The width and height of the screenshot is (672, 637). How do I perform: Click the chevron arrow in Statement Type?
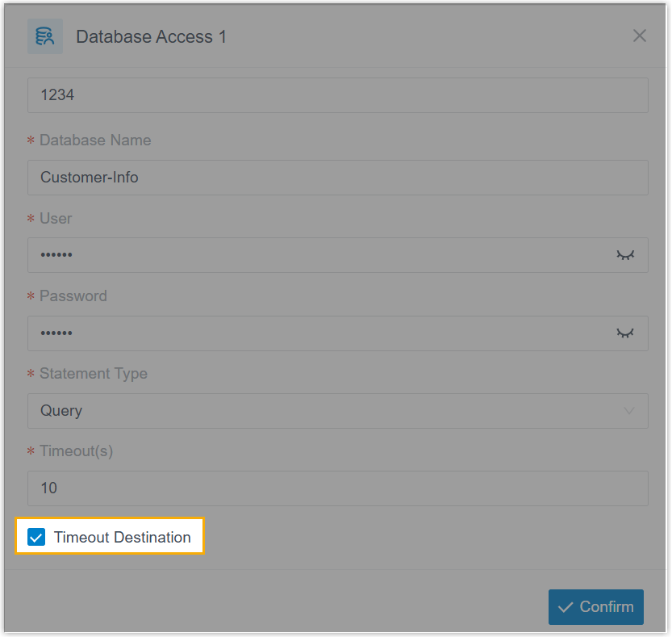[629, 411]
